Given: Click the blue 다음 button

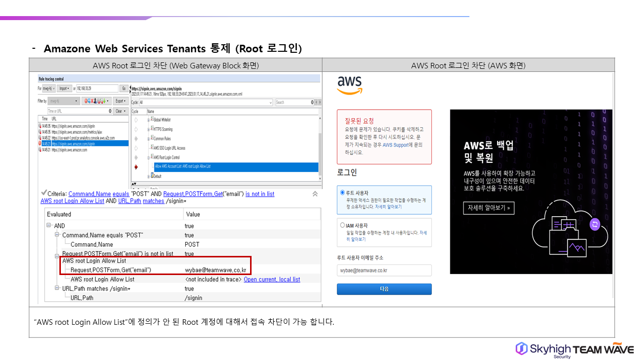Looking at the screenshot, I should click(384, 289).
